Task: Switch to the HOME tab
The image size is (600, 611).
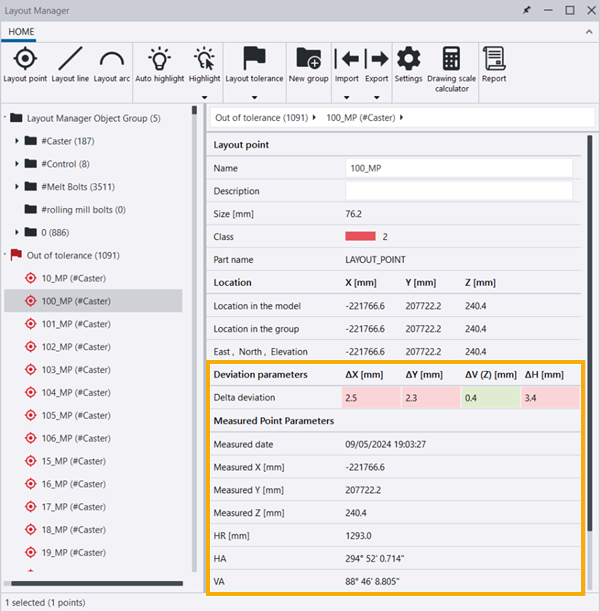Action: coord(22,31)
